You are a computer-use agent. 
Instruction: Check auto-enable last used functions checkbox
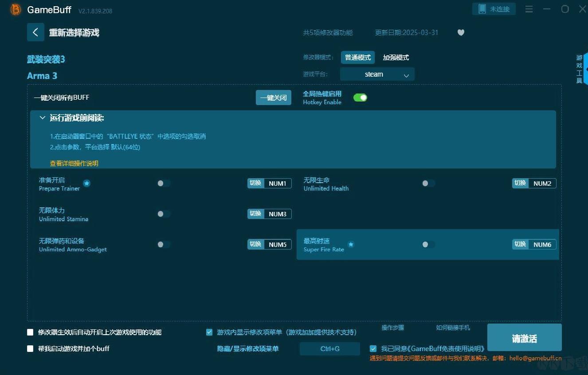coord(30,332)
